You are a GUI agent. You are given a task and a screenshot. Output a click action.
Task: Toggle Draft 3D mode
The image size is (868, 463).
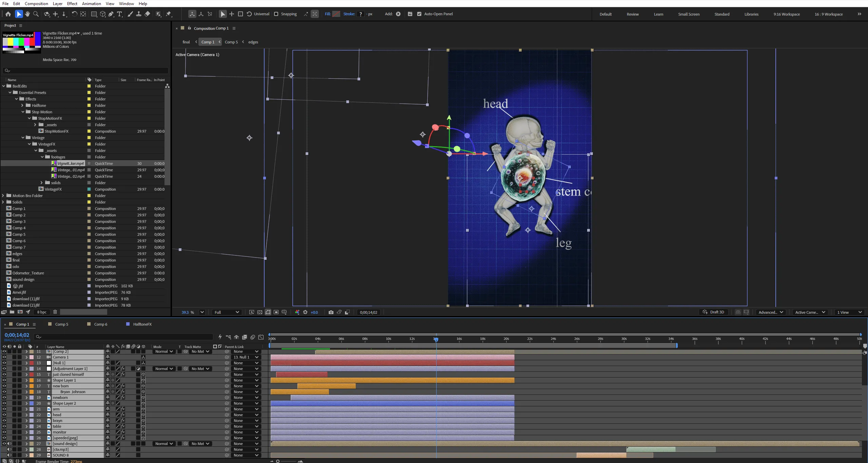[713, 312]
